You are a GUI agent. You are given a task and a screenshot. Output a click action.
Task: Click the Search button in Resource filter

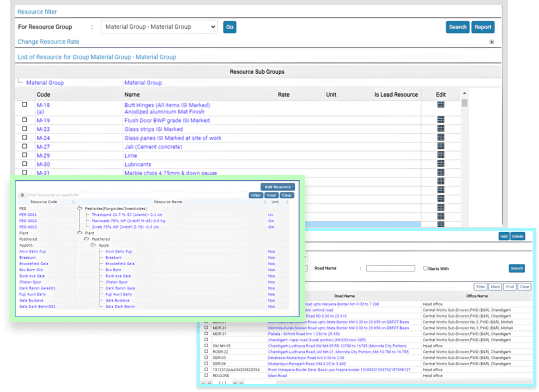pos(458,27)
